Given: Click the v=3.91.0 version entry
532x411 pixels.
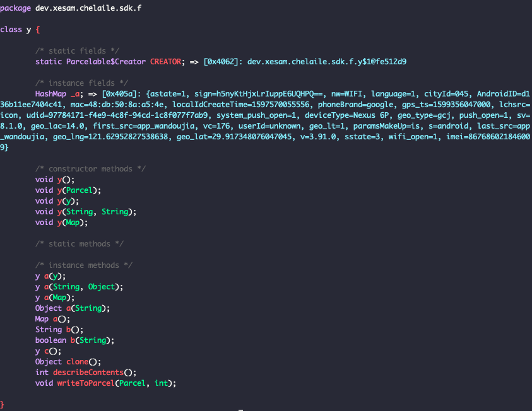Looking at the screenshot, I should click(318, 137).
